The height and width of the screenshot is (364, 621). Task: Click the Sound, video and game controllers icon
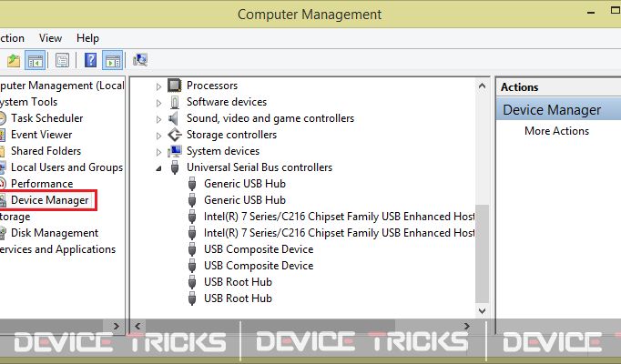click(174, 118)
